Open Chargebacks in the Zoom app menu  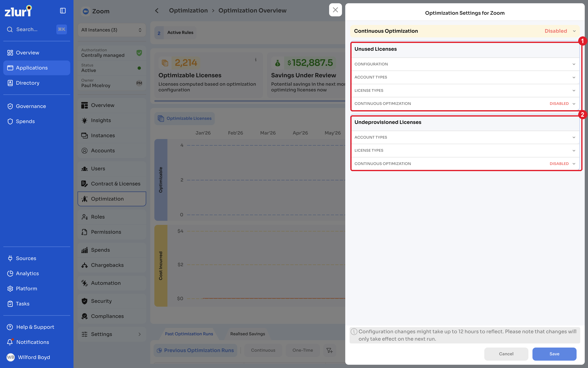112,265
